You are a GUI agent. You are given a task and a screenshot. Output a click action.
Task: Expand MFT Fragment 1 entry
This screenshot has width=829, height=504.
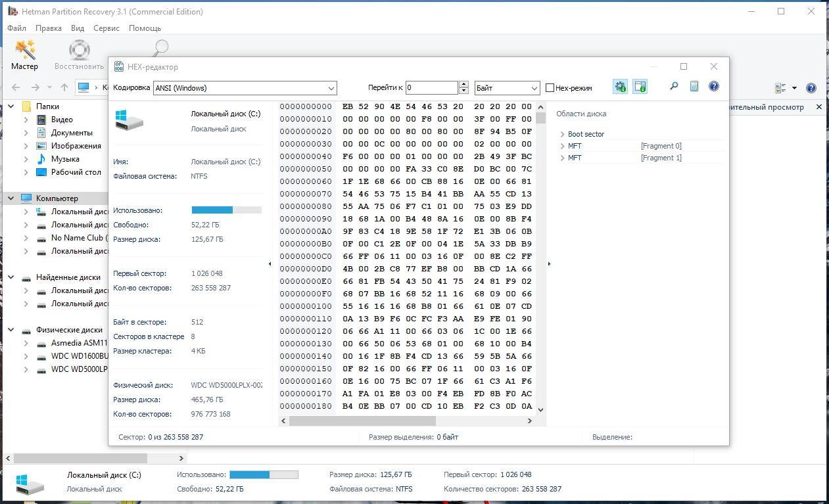click(x=563, y=158)
